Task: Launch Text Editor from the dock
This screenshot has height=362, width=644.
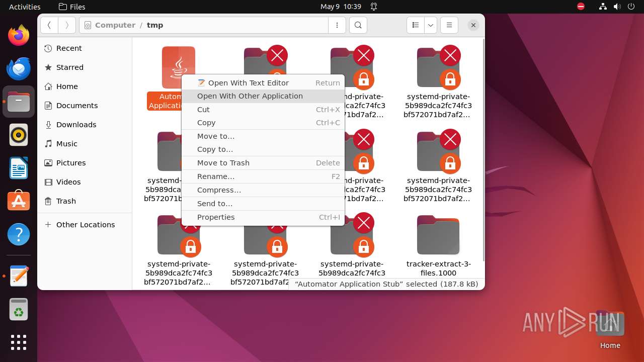Action: 19,276
